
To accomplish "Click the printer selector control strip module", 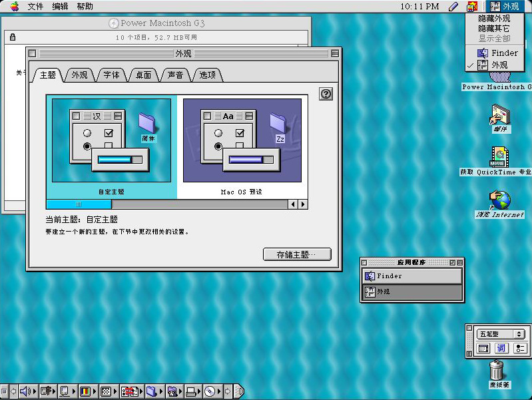I will pyautogui.click(x=191, y=391).
